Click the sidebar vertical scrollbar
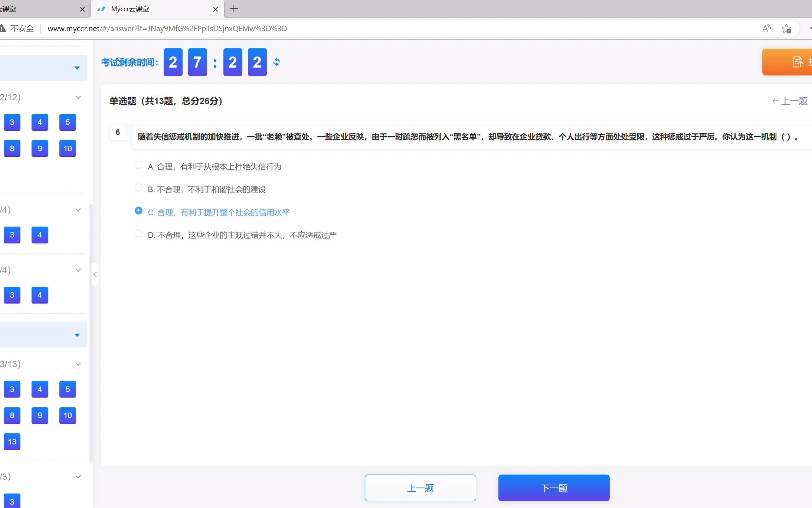This screenshot has width=812, height=508. (91, 333)
